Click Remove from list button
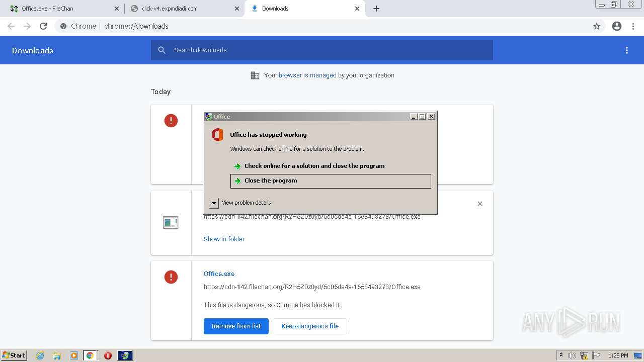644x362 pixels. tap(236, 326)
